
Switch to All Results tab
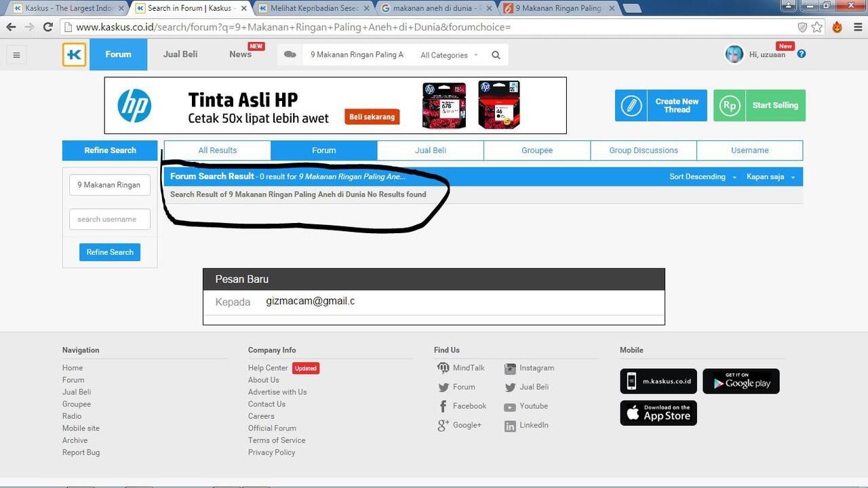(218, 150)
